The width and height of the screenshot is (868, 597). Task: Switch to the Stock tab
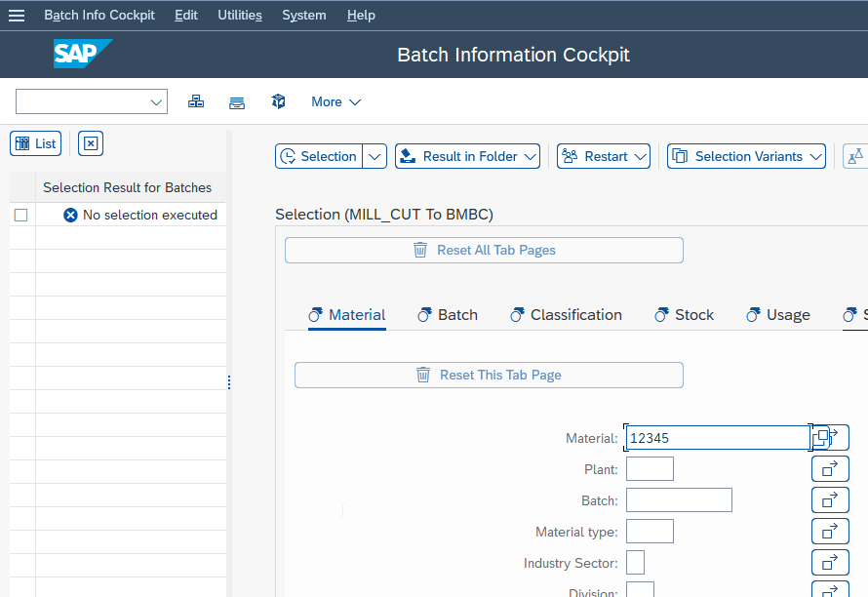pos(685,315)
